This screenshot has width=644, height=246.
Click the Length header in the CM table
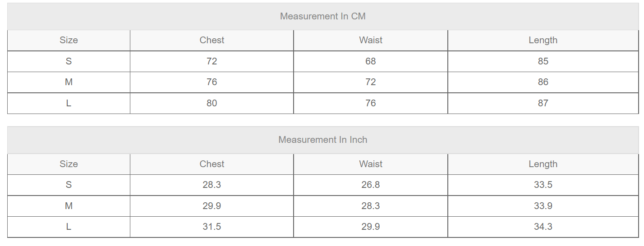pos(543,40)
